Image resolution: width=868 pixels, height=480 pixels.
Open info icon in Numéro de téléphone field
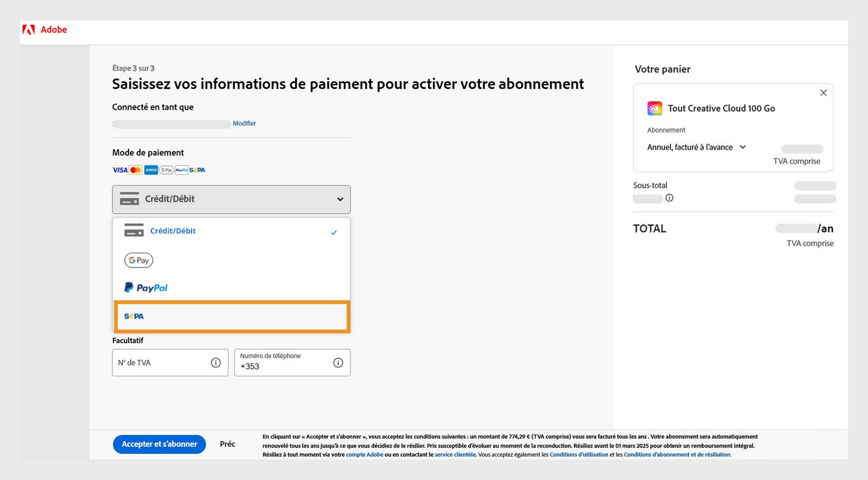point(338,363)
